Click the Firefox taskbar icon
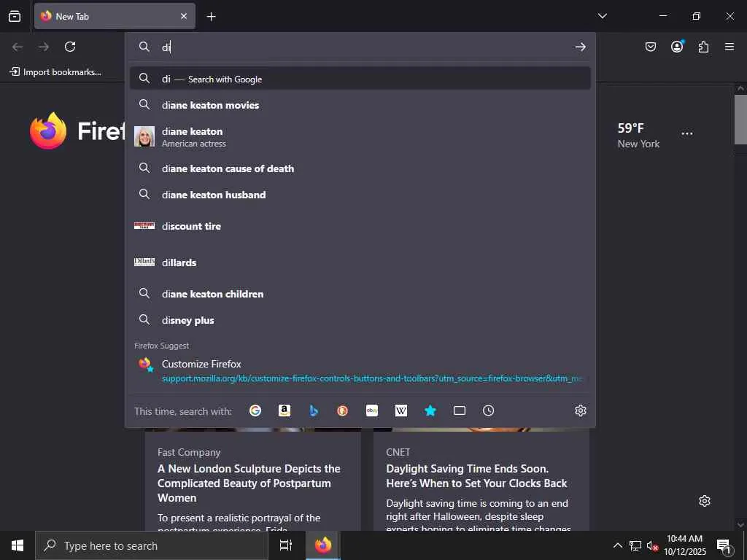 pyautogui.click(x=323, y=545)
